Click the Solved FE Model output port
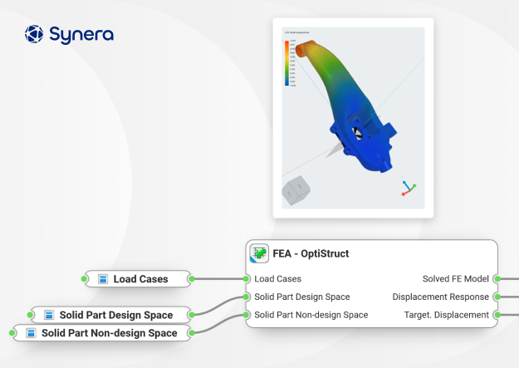 tap(497, 279)
